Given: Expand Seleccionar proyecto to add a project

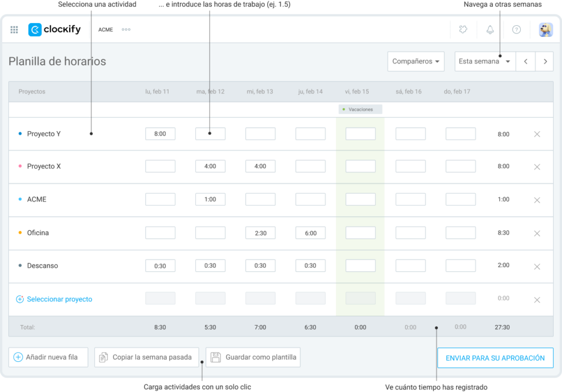Looking at the screenshot, I should point(55,299).
